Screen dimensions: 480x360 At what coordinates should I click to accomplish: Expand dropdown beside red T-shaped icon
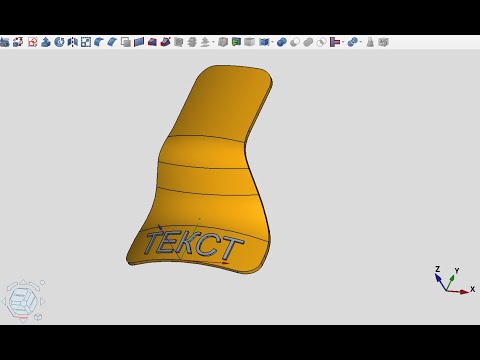click(x=343, y=42)
